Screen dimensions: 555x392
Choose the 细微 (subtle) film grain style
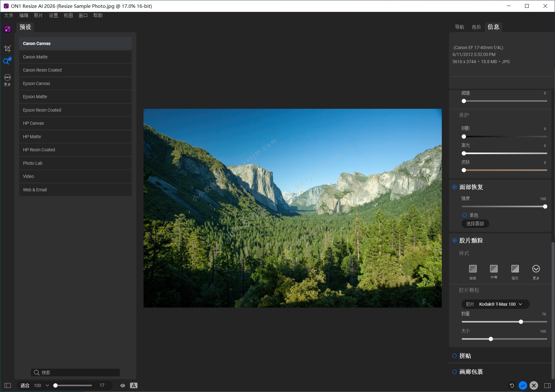[473, 269]
